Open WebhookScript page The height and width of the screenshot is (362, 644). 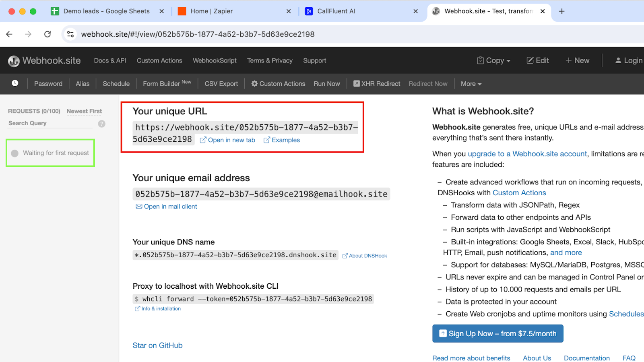pyautogui.click(x=215, y=60)
